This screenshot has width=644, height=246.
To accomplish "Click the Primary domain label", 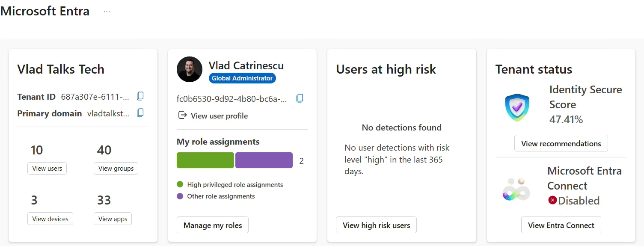I will (x=50, y=113).
